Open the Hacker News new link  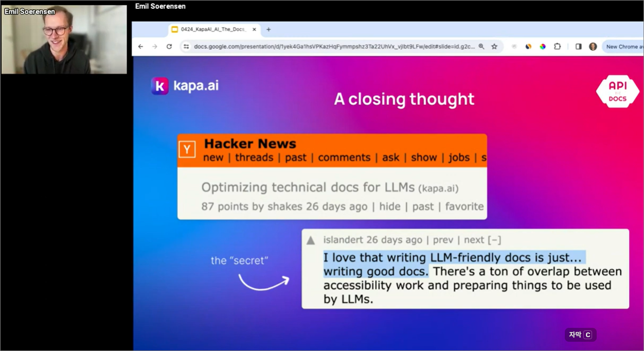pyautogui.click(x=213, y=157)
